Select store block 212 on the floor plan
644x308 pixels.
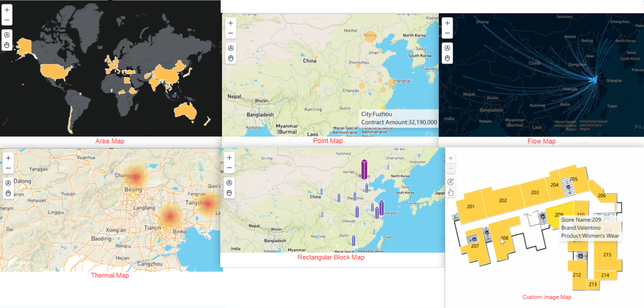point(577,275)
